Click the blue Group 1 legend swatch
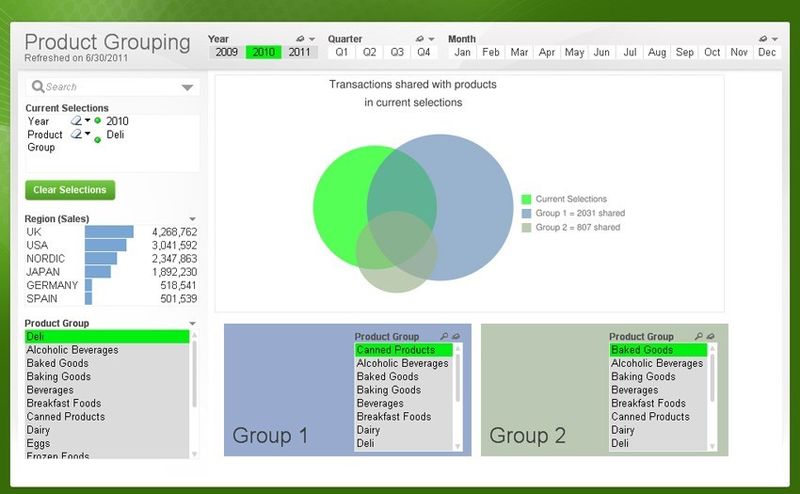The height and width of the screenshot is (494, 800). tap(527, 213)
